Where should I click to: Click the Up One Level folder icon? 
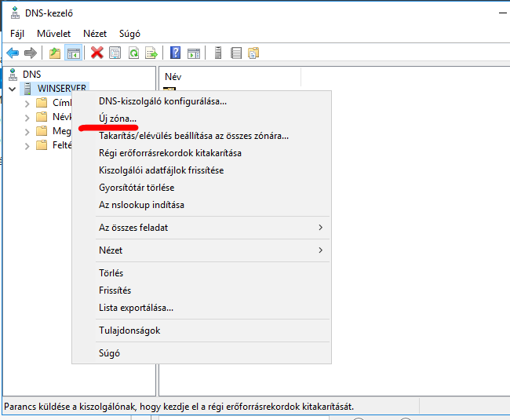click(54, 53)
